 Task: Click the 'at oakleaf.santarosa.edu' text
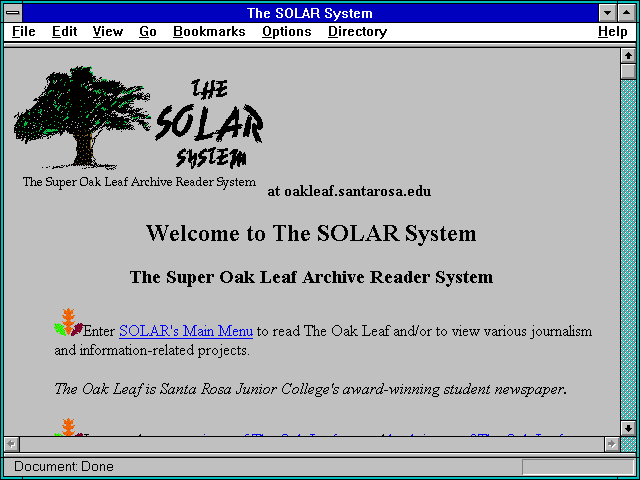tap(349, 191)
